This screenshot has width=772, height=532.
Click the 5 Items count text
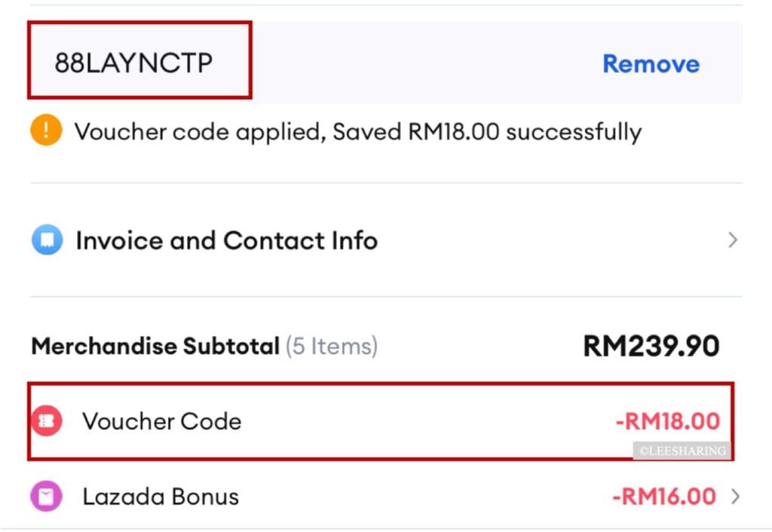tap(332, 346)
